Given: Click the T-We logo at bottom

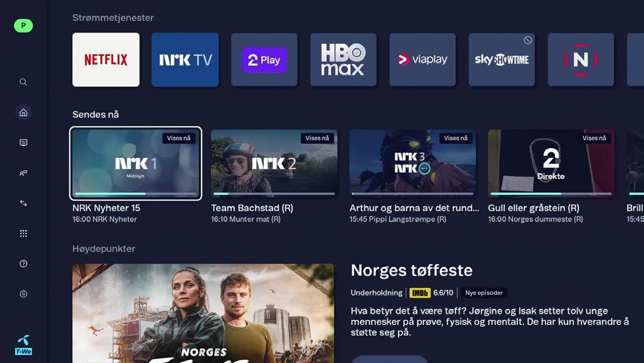Looking at the screenshot, I should coord(23,345).
